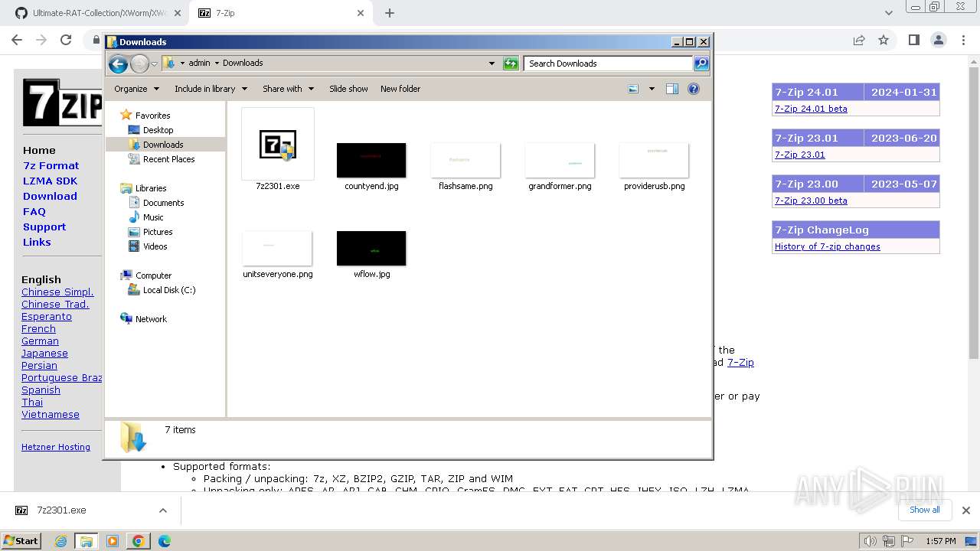Click New folder in toolbar
980x551 pixels.
[x=400, y=89]
